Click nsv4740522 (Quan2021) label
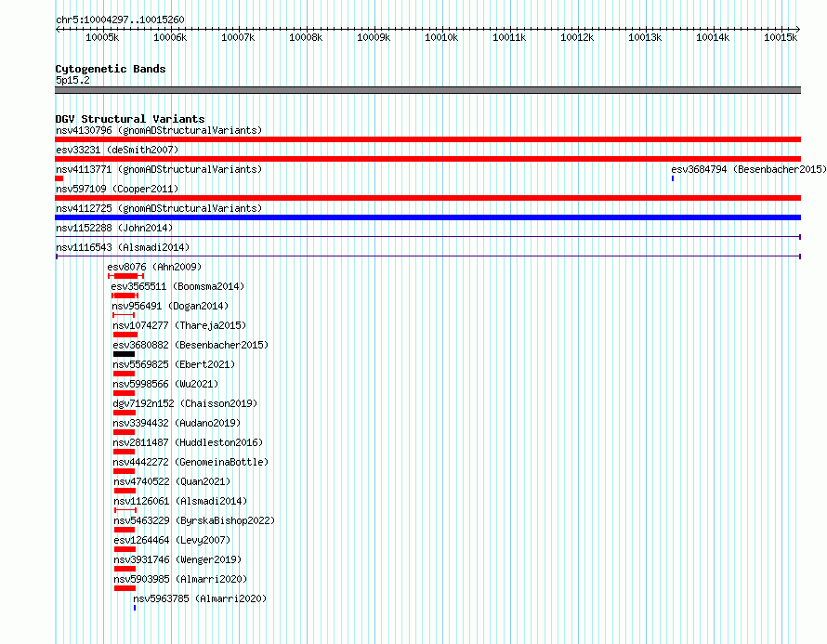Screen dimensions: 827x644 (x=172, y=481)
